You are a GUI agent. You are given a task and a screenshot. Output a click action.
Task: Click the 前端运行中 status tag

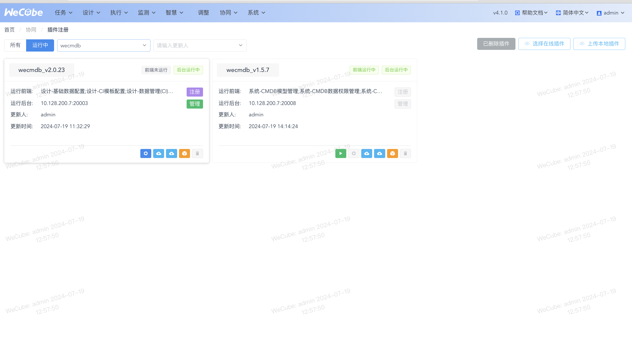364,70
